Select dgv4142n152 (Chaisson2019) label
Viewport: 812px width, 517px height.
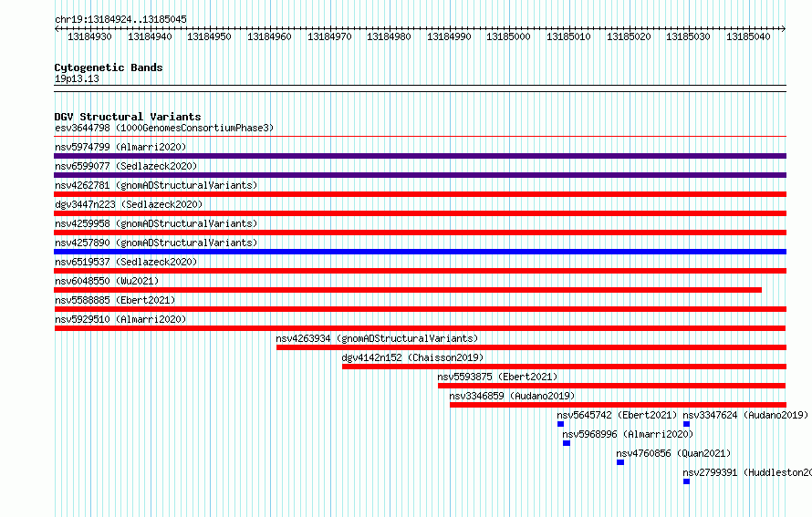click(x=412, y=357)
